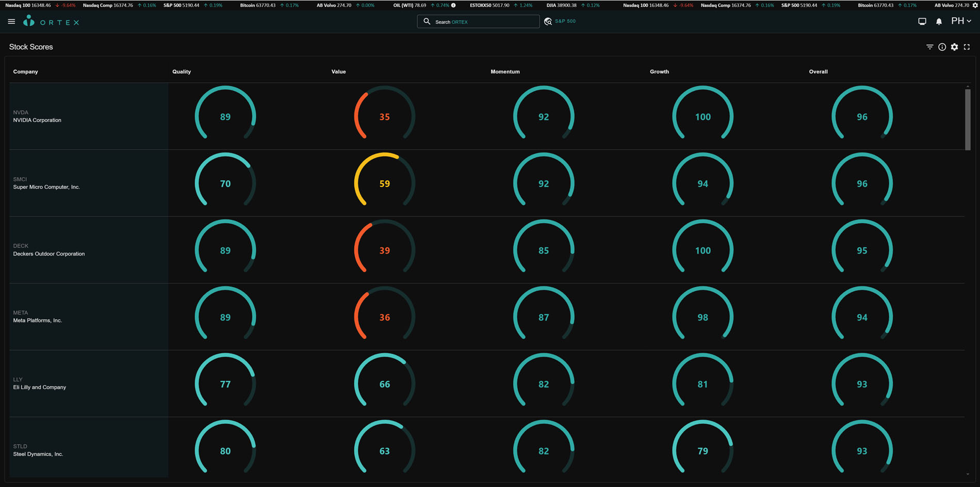Open the notifications bell

click(x=939, y=22)
